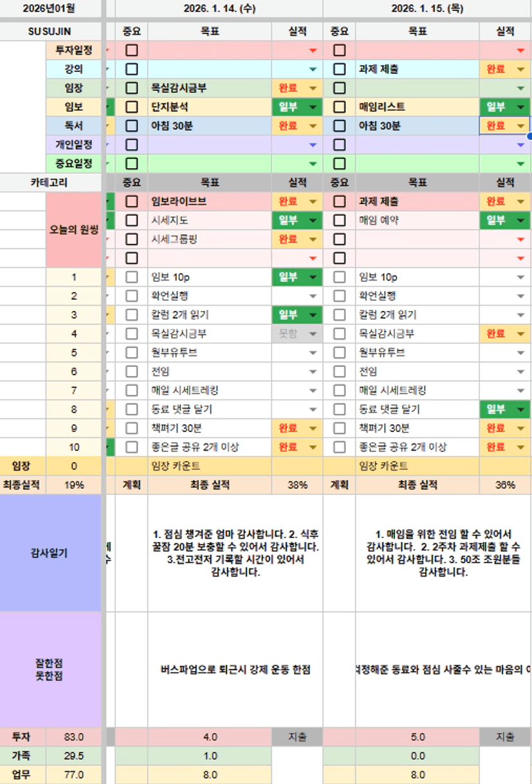
Task: Check the 시세지도 checkbox
Action: pos(132,221)
